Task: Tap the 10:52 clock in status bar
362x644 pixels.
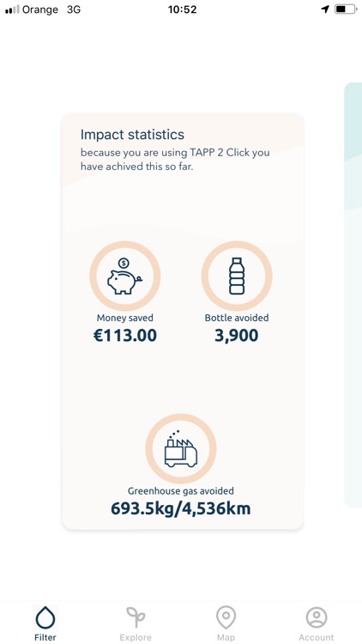Action: pyautogui.click(x=182, y=9)
